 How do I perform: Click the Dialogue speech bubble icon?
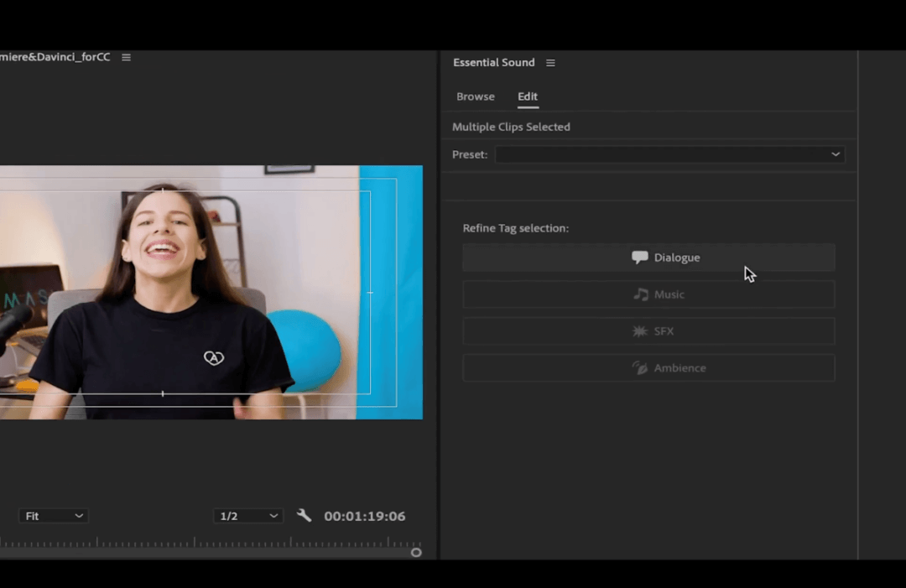[640, 258]
